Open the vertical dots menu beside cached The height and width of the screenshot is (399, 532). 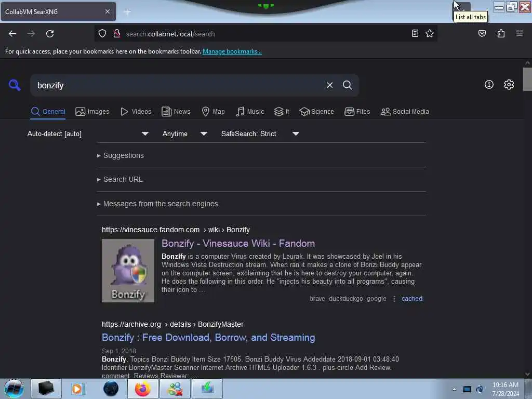[394, 299]
